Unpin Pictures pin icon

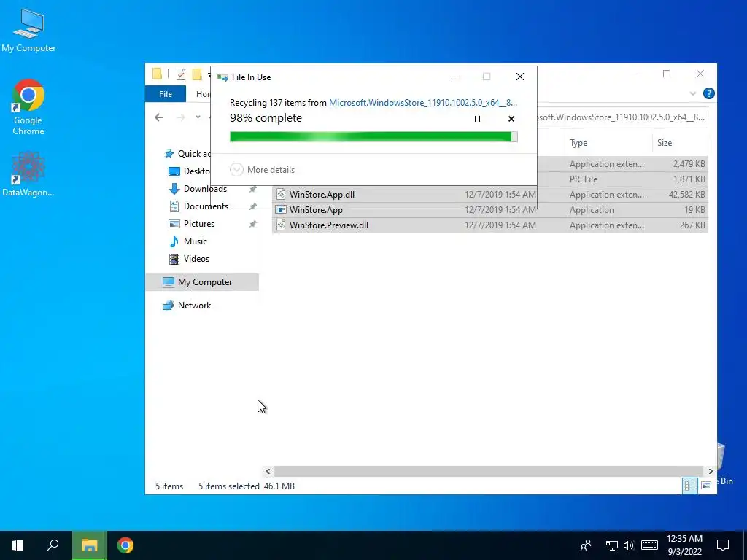coord(252,224)
